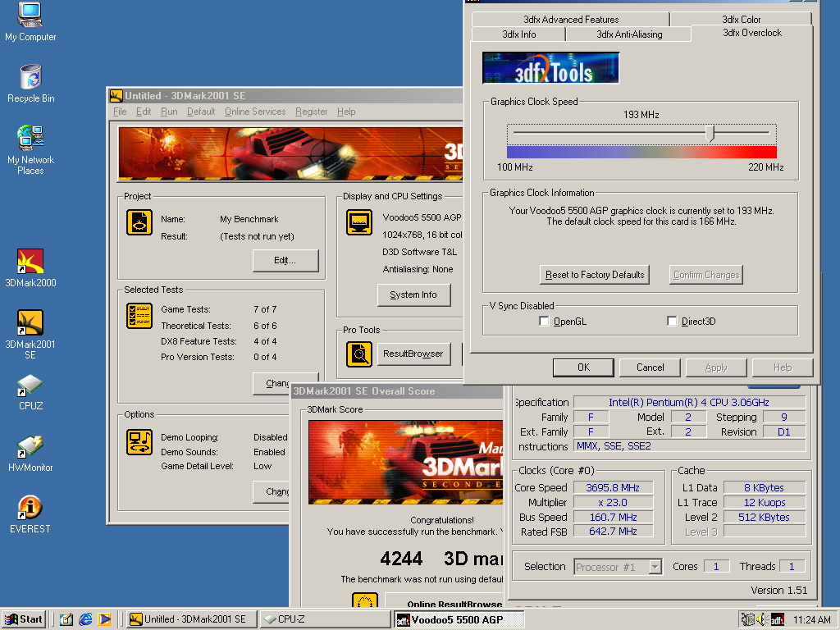840x630 pixels.
Task: Open Internet Explorer from quick launch
Action: [x=85, y=619]
